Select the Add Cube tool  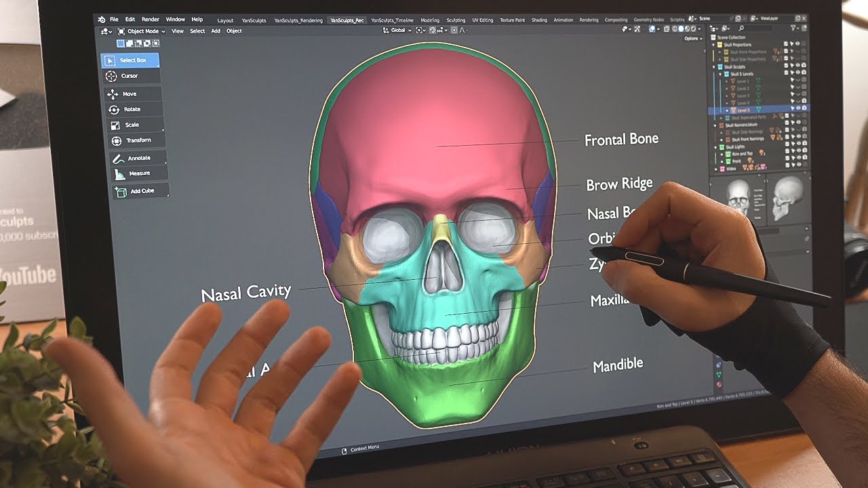click(140, 191)
